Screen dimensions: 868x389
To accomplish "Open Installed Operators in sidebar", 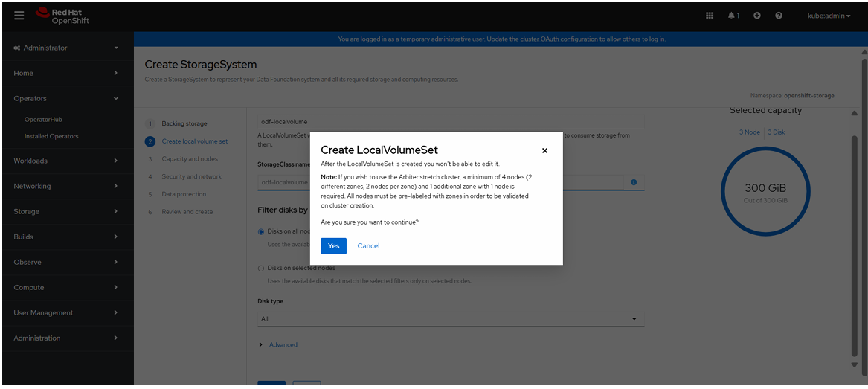I will coord(51,136).
